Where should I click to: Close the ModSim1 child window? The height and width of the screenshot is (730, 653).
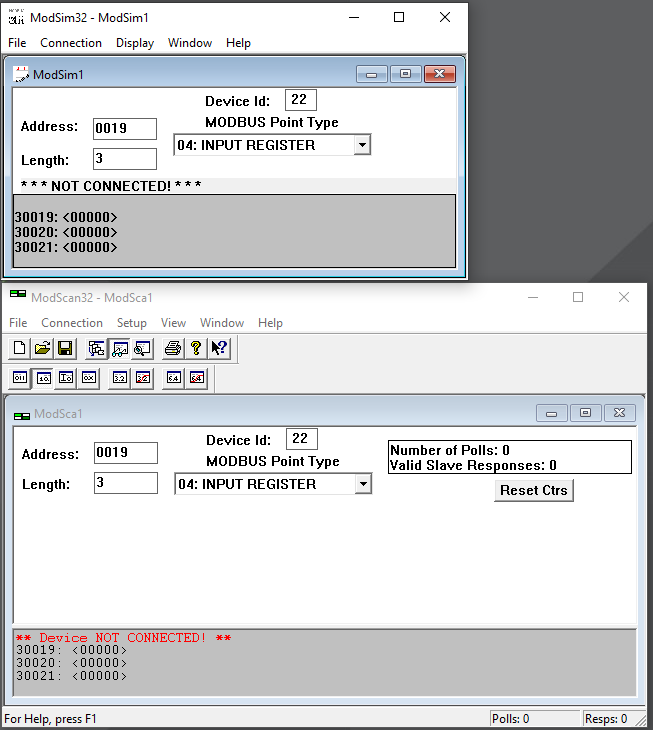point(439,74)
